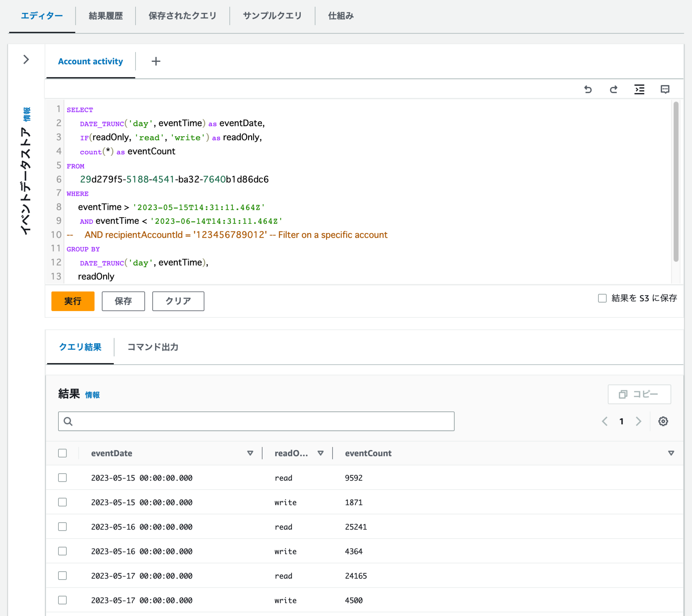Toggle the select-all rows checkbox

[62, 453]
